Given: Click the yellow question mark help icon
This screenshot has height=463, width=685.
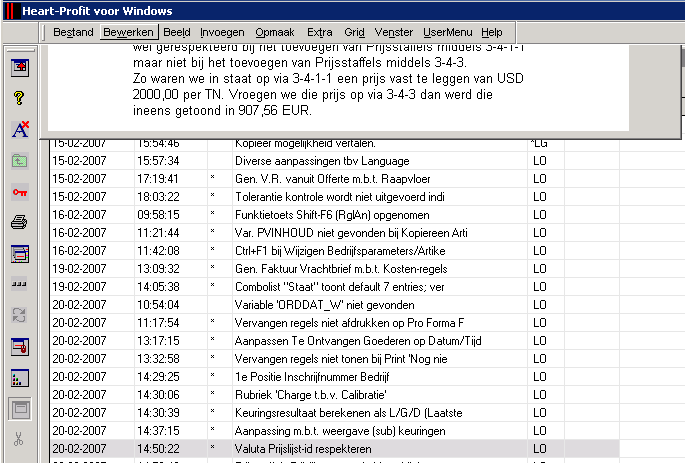Looking at the screenshot, I should point(19,98).
